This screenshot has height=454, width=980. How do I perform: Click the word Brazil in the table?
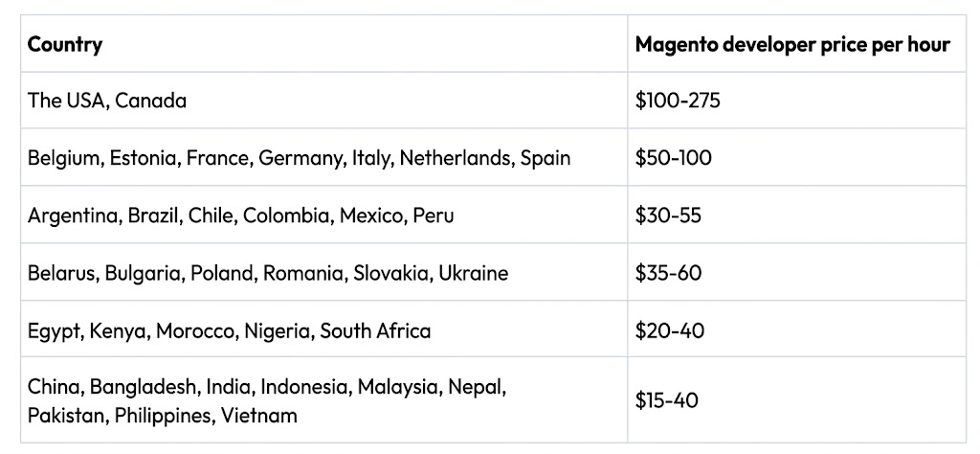153,216
